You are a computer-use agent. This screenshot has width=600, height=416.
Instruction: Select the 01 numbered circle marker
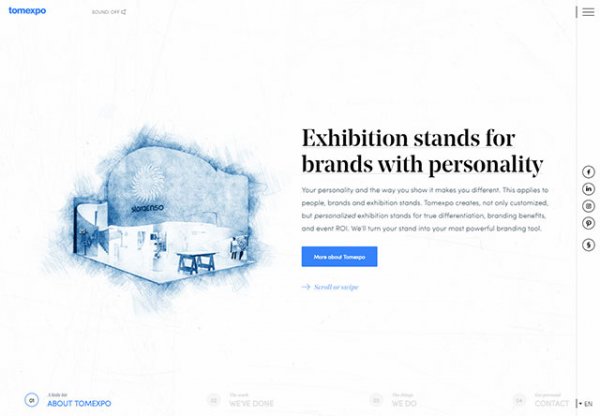pos(32,400)
